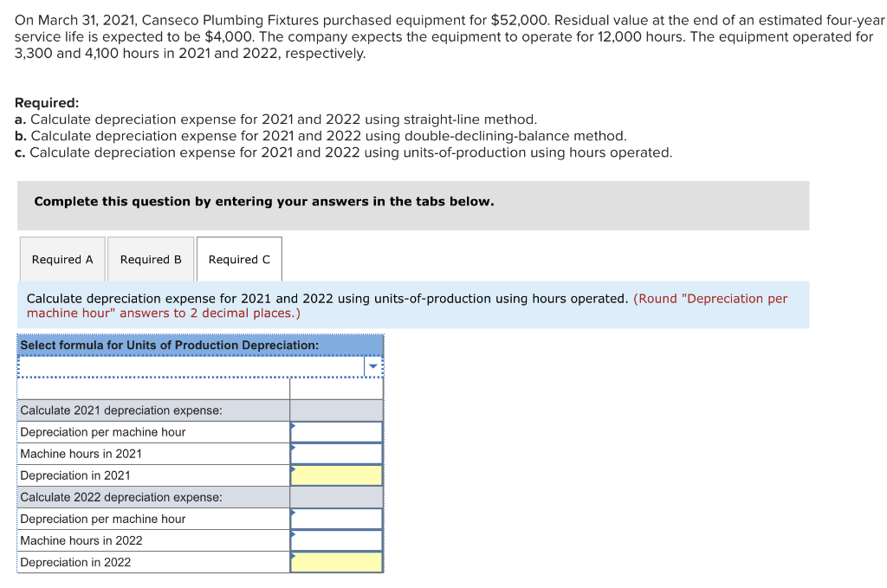The width and height of the screenshot is (887, 588).
Task: Click the 'Machine hours in 2022' label
Action: click(x=81, y=541)
